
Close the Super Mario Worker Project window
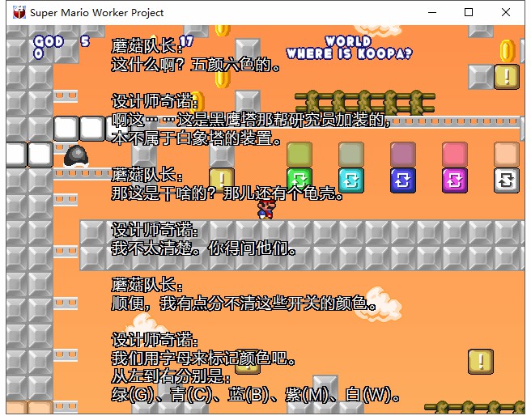pos(506,12)
